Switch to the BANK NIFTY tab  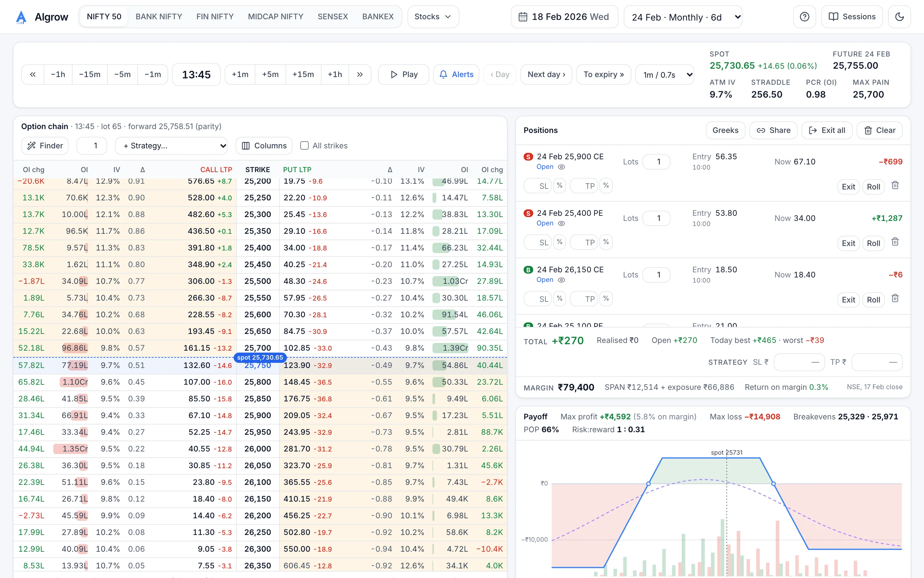[159, 17]
